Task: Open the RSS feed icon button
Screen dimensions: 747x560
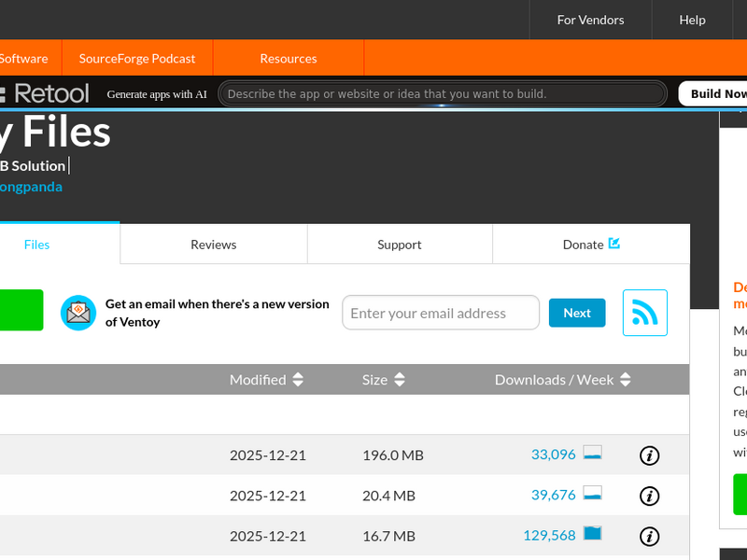Action: pos(644,313)
